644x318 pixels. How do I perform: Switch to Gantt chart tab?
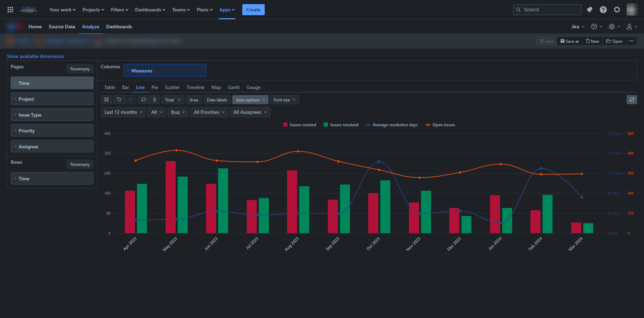point(234,87)
